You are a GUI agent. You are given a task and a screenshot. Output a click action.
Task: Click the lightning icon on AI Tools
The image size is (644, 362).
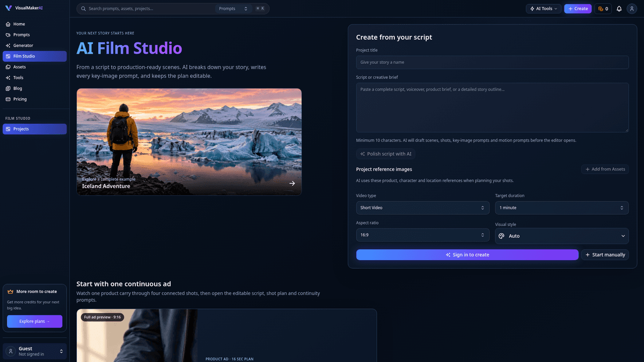coord(532,9)
